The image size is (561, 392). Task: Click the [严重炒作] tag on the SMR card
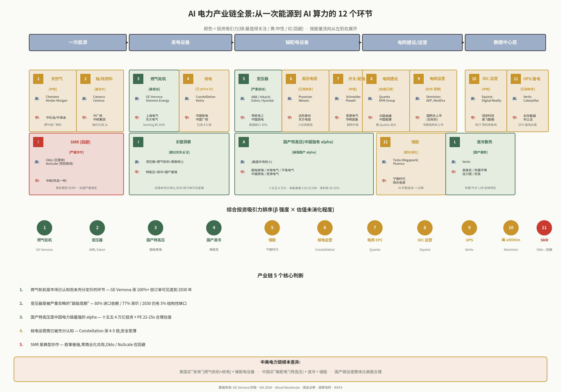coord(76,152)
